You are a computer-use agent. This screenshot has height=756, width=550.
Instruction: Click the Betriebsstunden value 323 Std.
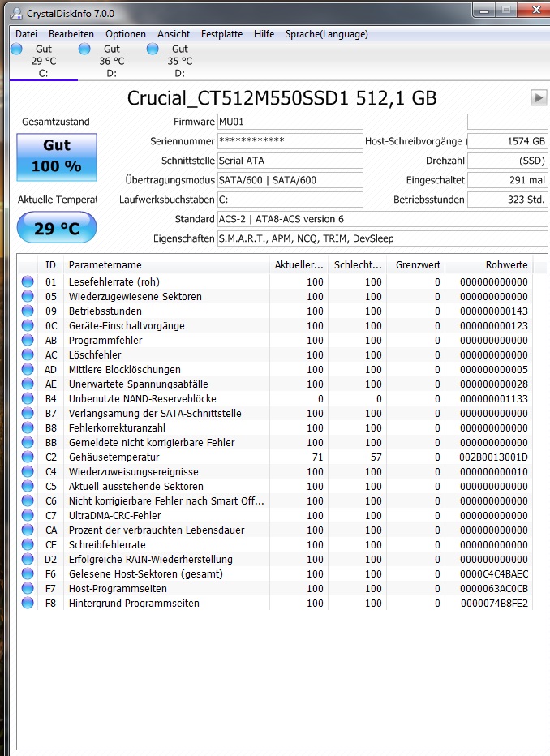(508, 199)
